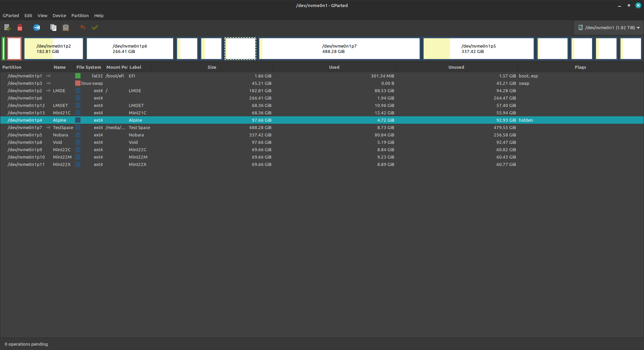
Task: Click the '0 operations pending' status text
Action: tap(26, 344)
